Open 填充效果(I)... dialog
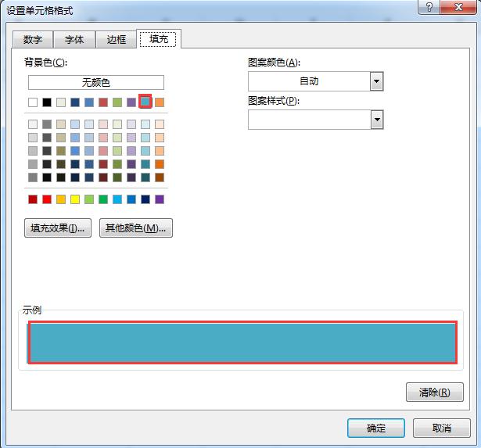 (58, 228)
